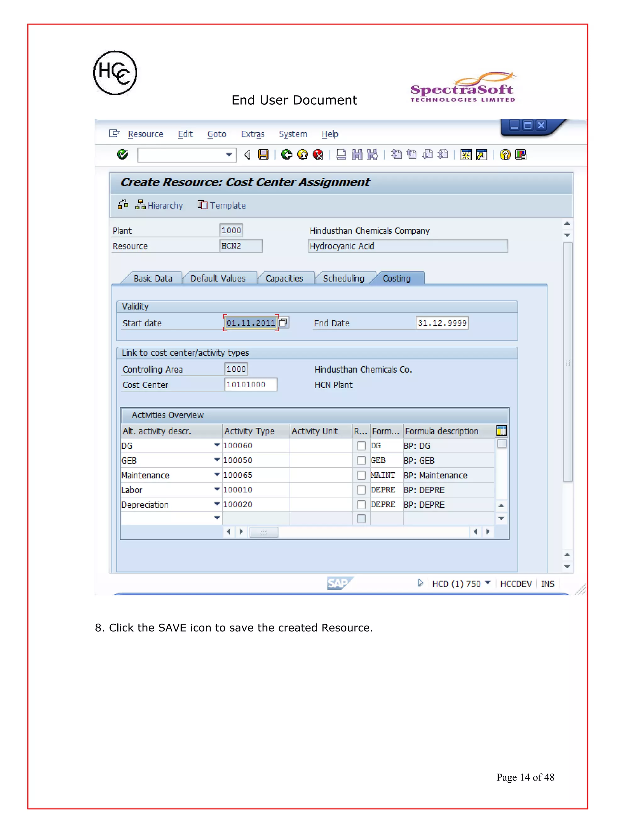This screenshot has height=833, width=644.
Task: Select the Costing tab
Action: 397,279
